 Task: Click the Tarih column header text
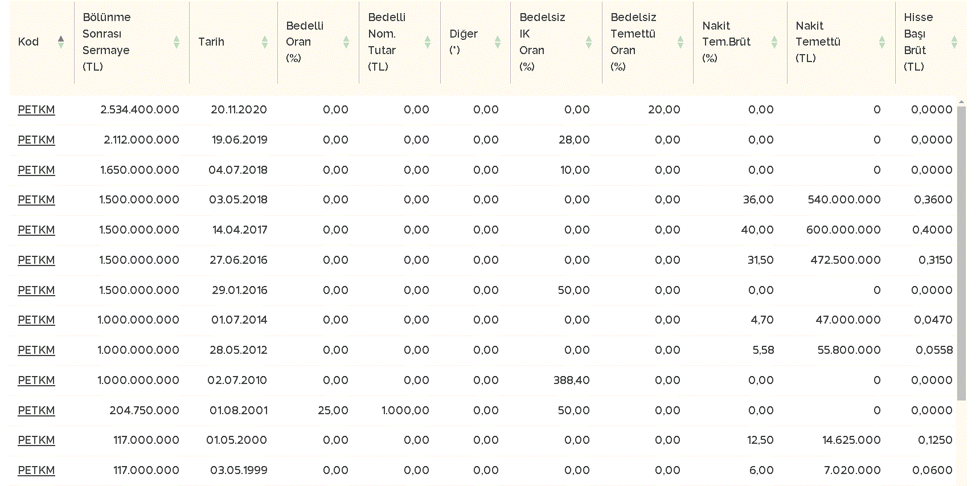click(x=211, y=42)
